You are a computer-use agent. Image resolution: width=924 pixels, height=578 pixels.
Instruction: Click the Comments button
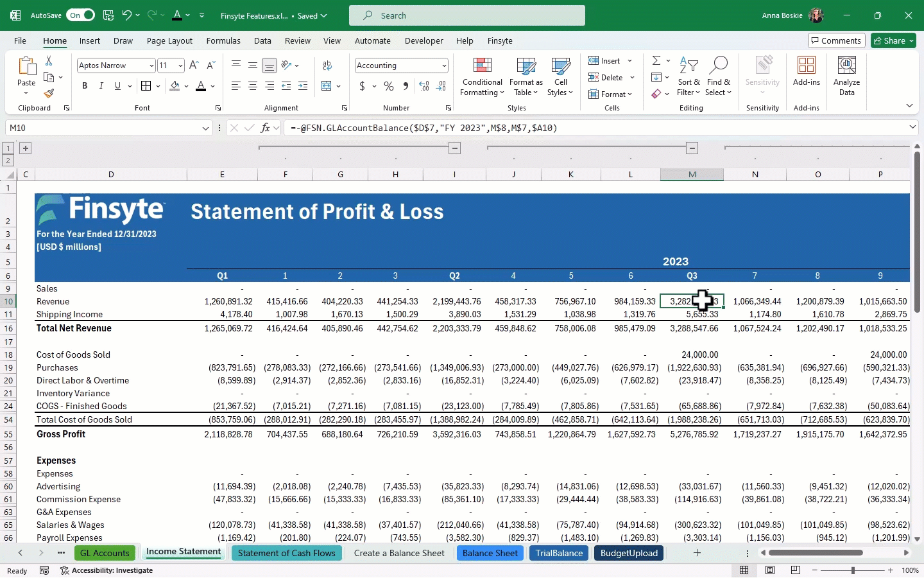(x=836, y=40)
